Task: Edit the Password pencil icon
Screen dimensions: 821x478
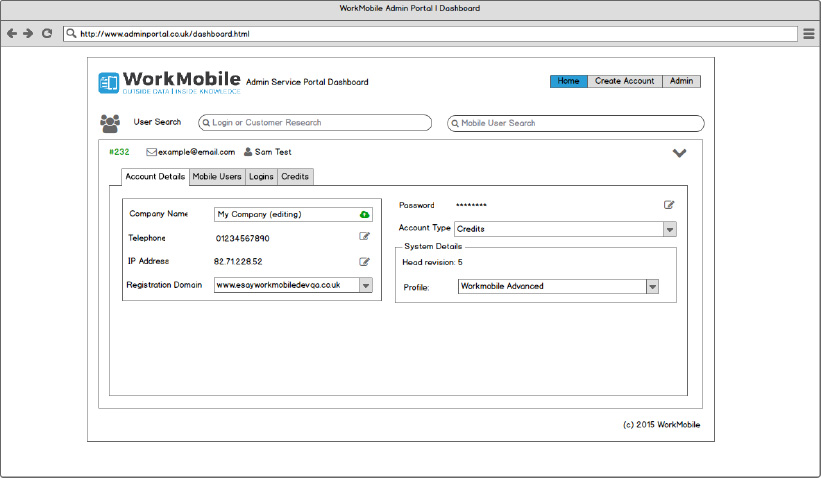Action: tap(669, 205)
